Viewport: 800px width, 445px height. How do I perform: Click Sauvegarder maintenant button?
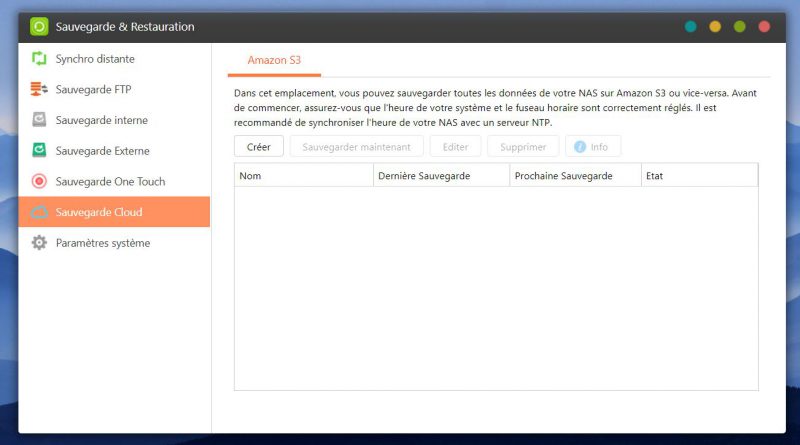tap(357, 147)
